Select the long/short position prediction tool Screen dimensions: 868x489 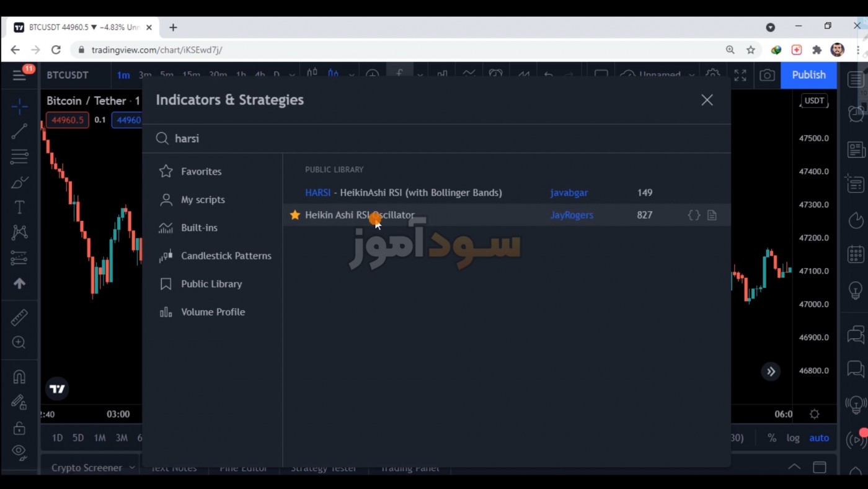tap(19, 258)
